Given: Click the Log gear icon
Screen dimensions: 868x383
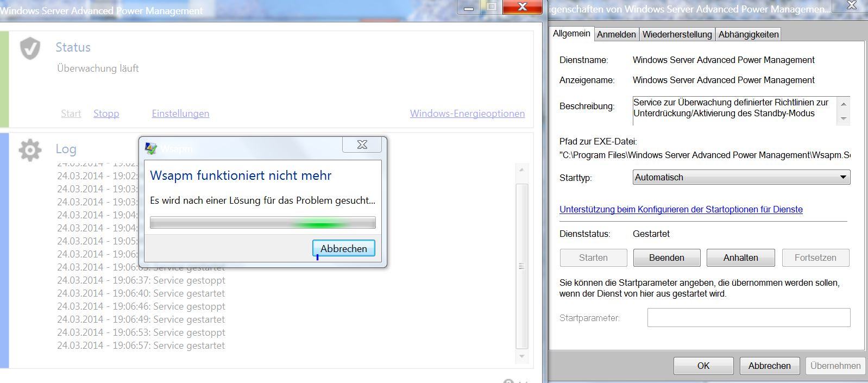Looking at the screenshot, I should click(30, 150).
